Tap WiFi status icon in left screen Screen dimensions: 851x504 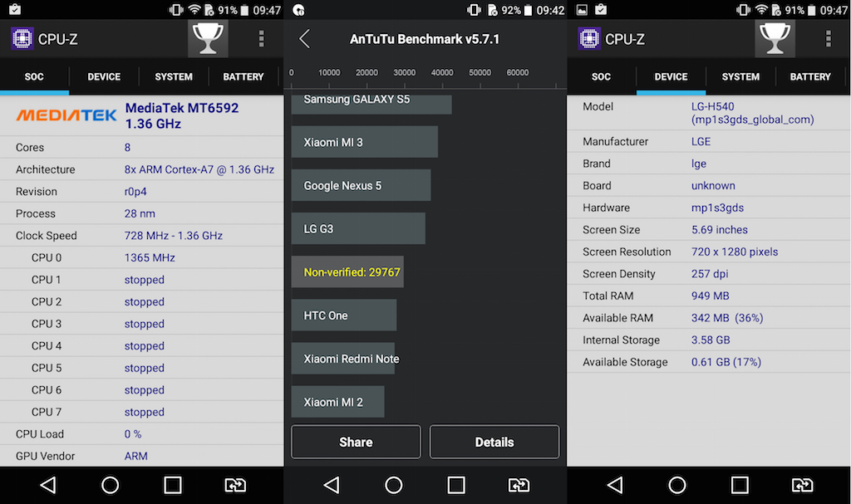click(x=194, y=10)
